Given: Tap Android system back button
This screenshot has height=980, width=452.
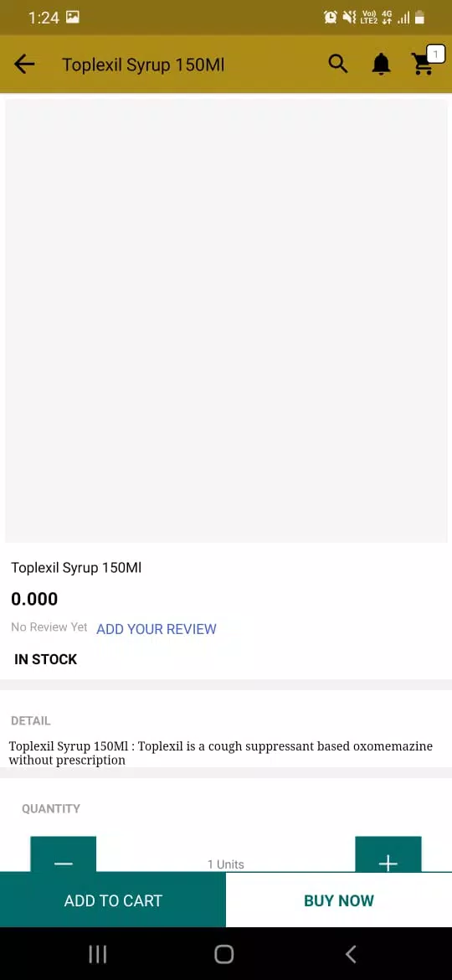Looking at the screenshot, I should (351, 954).
